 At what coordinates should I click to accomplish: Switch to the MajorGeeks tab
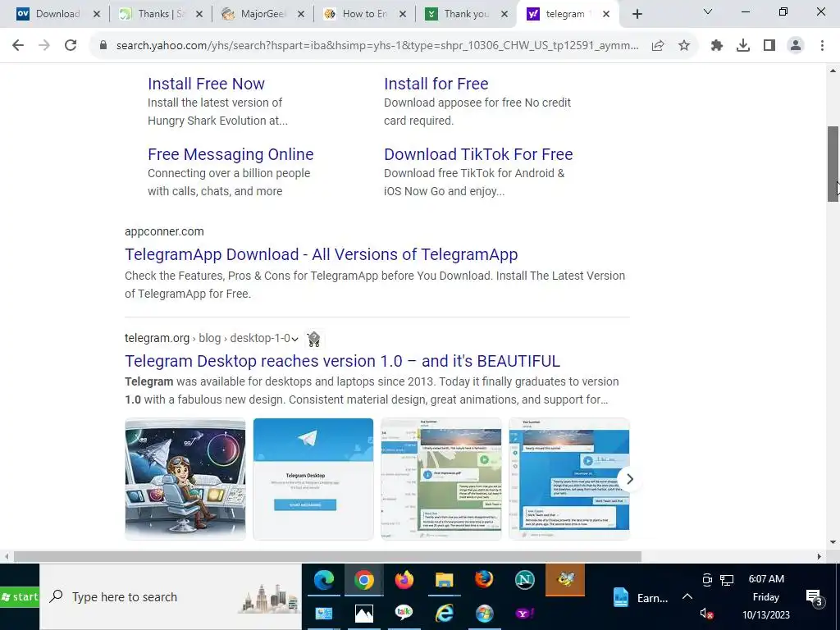262,14
